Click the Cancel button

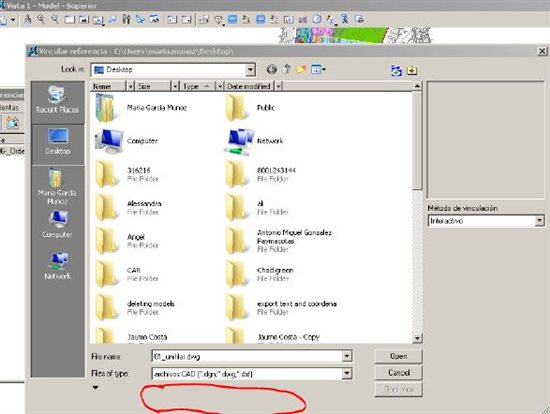point(398,373)
